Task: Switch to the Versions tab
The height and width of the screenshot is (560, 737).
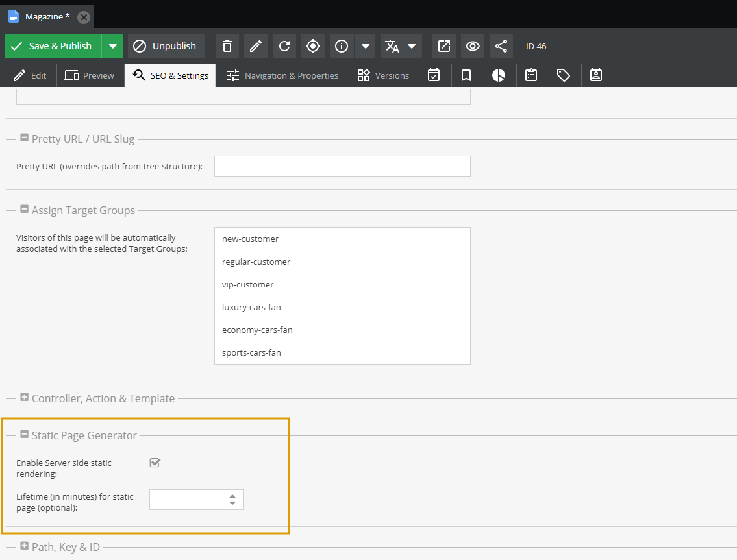Action: [383, 75]
